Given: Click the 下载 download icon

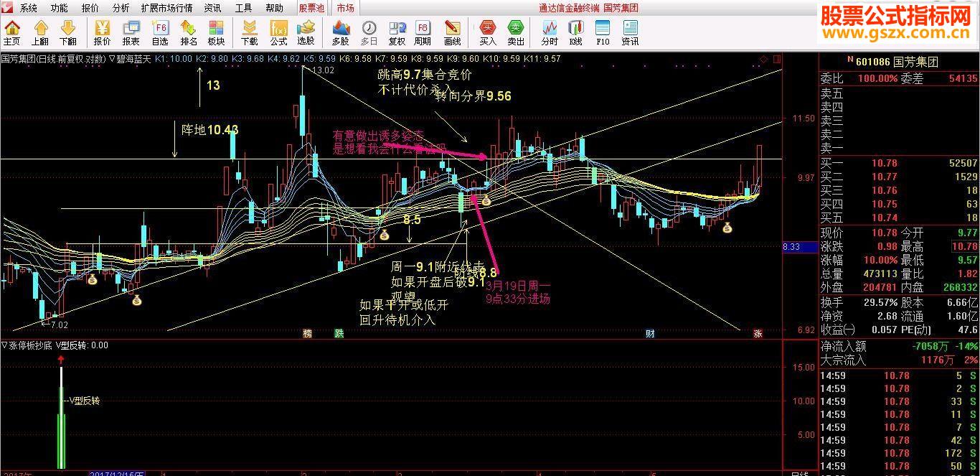Looking at the screenshot, I should coord(250,33).
